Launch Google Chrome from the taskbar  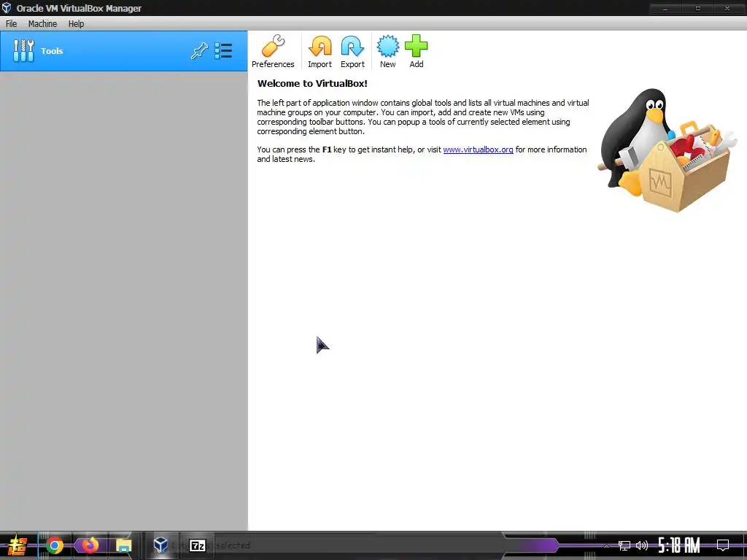pos(55,545)
